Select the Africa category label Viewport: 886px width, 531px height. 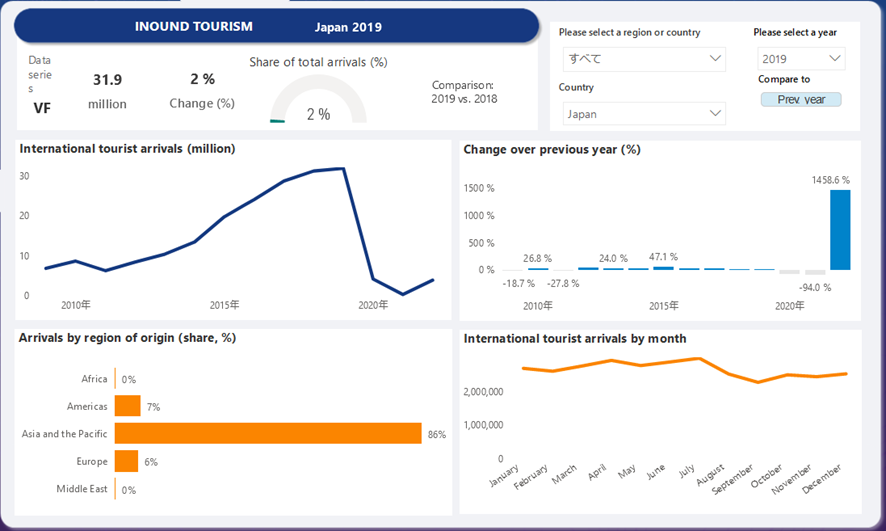click(x=95, y=379)
